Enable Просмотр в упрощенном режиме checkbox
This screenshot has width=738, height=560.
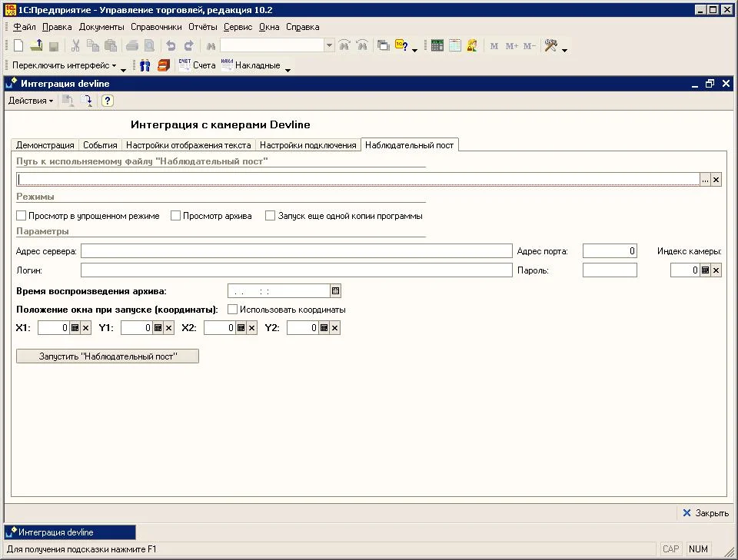pyautogui.click(x=22, y=216)
